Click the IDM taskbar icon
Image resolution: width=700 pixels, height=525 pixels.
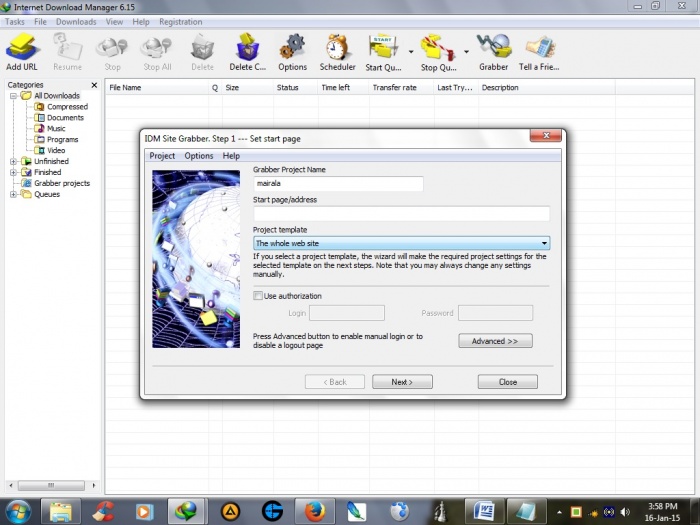coord(186,511)
